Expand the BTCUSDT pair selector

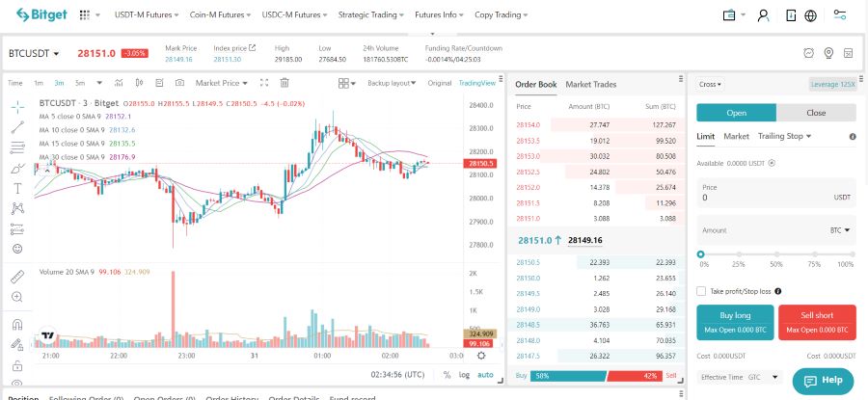point(34,53)
